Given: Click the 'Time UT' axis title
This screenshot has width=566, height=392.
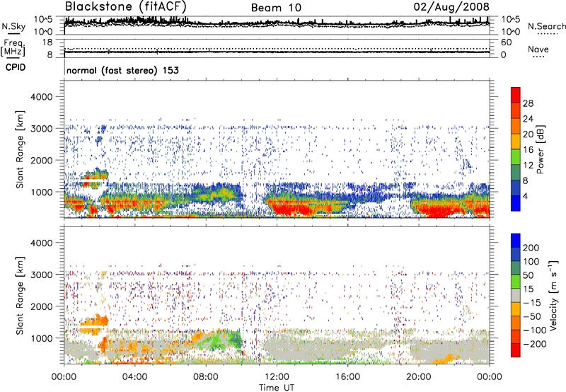Looking at the screenshot, I should click(277, 388).
